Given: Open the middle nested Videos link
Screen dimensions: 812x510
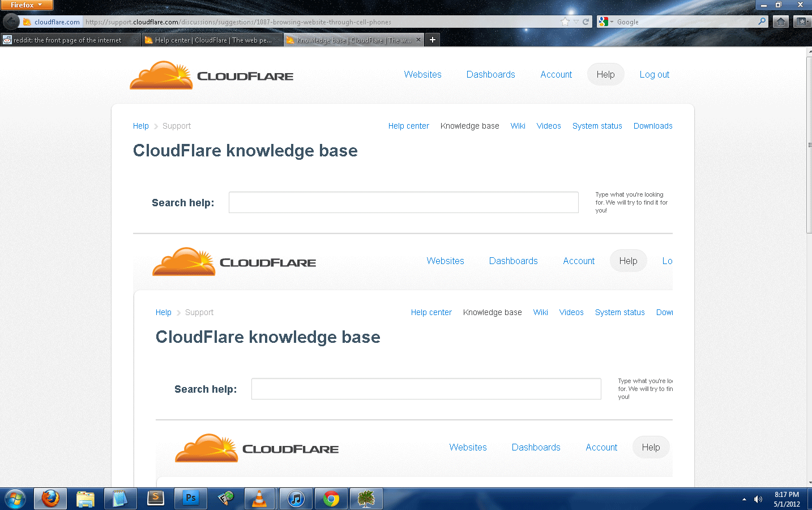Looking at the screenshot, I should (x=571, y=312).
